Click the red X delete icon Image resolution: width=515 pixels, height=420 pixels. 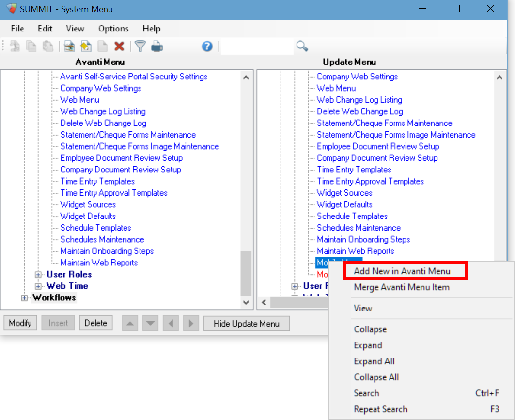click(x=119, y=47)
